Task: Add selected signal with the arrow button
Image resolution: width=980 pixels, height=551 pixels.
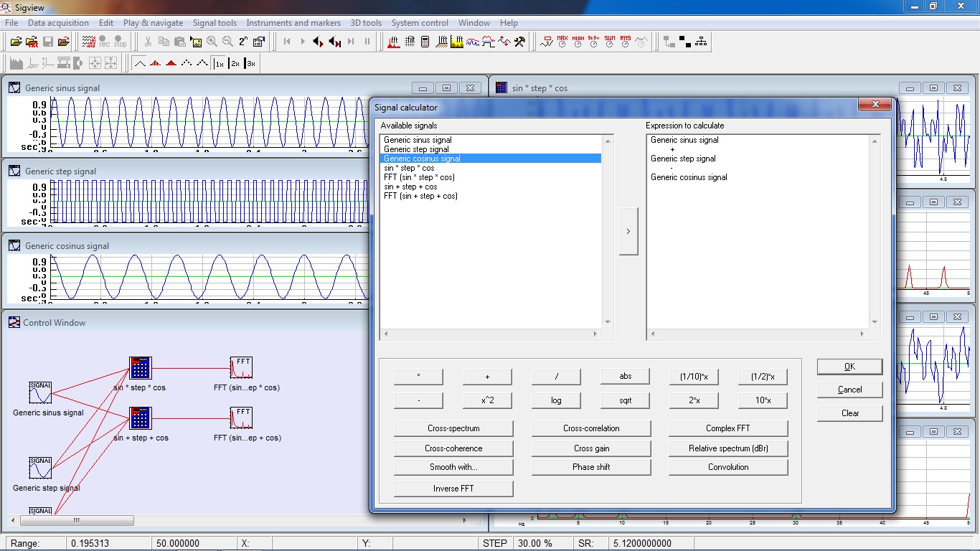Action: pyautogui.click(x=628, y=232)
